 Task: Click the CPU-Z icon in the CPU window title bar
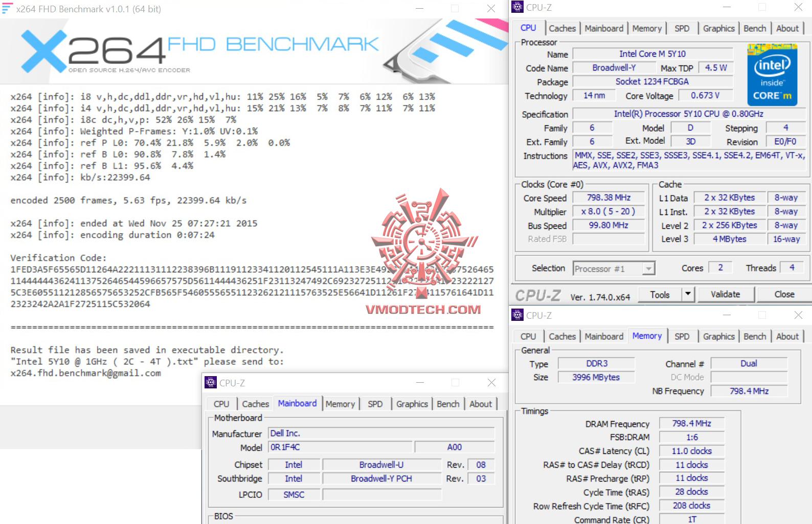point(517,7)
